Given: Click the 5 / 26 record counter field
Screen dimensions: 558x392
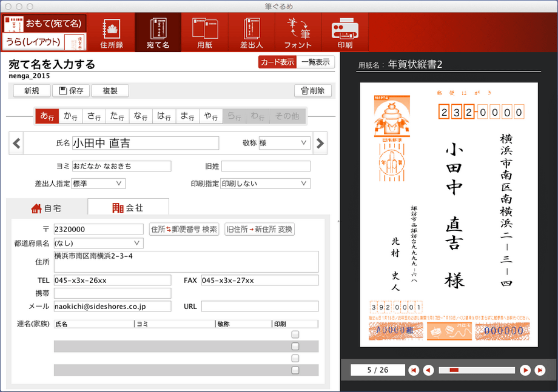Looking at the screenshot, I should tap(378, 370).
